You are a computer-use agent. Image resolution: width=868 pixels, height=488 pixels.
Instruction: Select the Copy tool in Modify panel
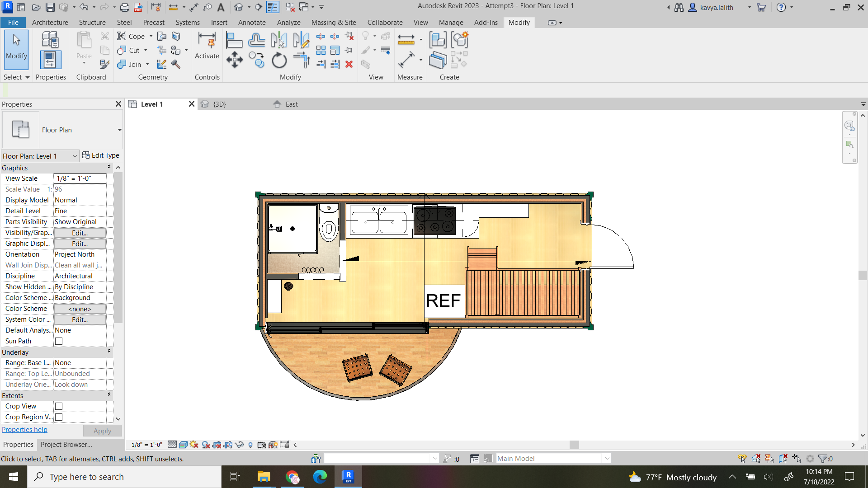coord(257,60)
